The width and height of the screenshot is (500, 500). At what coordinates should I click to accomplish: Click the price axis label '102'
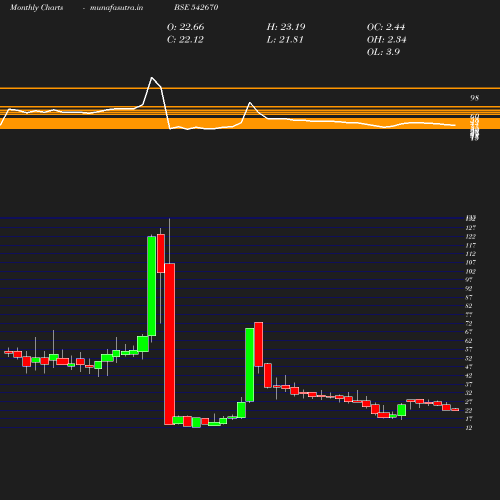(x=471, y=271)
